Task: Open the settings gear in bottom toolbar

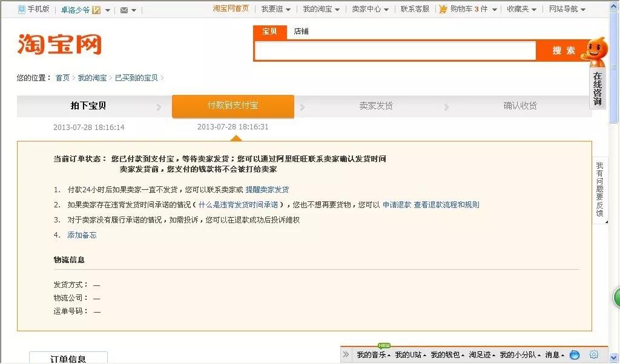Action: [x=593, y=354]
